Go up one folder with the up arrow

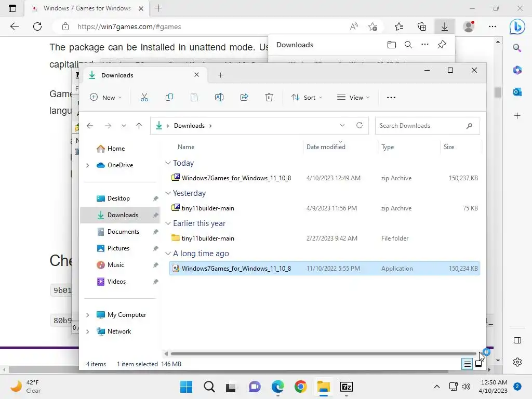coord(139,126)
